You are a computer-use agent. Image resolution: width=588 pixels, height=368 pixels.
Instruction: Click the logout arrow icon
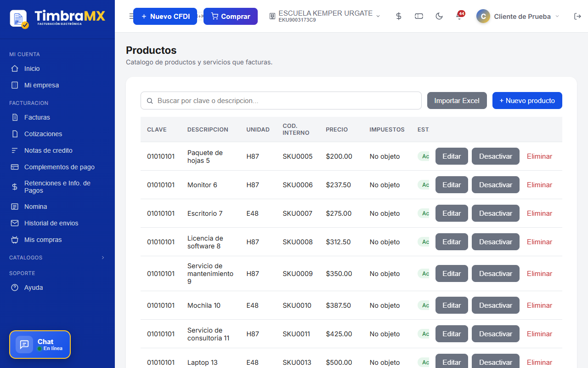[x=577, y=16]
